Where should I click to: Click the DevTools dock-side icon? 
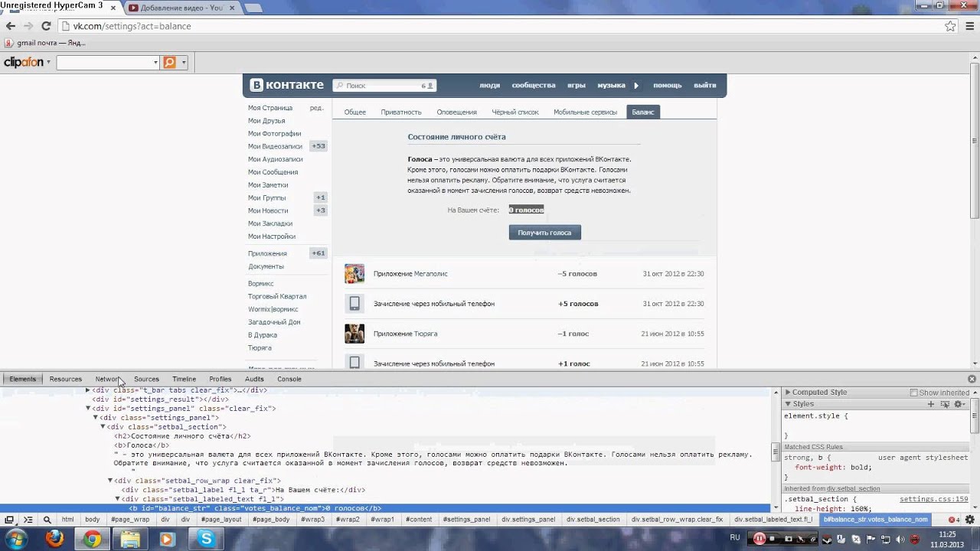10,520
